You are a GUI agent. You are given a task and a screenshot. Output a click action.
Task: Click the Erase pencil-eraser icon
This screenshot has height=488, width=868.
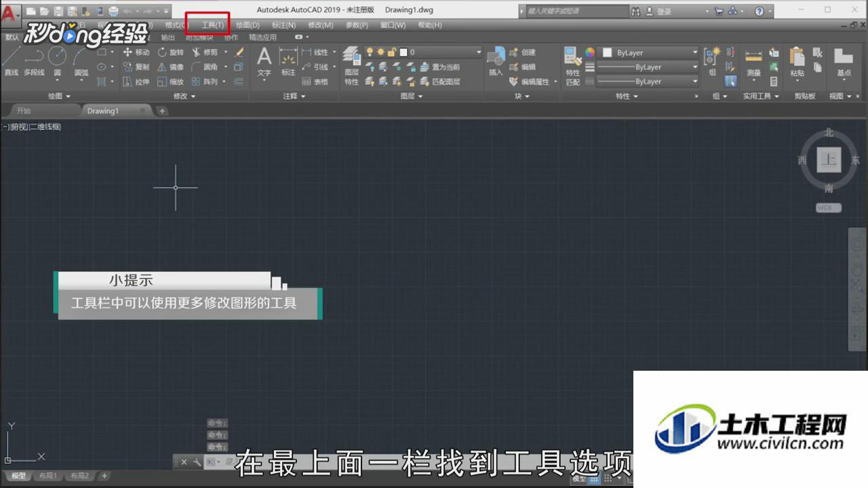pyautogui.click(x=239, y=52)
